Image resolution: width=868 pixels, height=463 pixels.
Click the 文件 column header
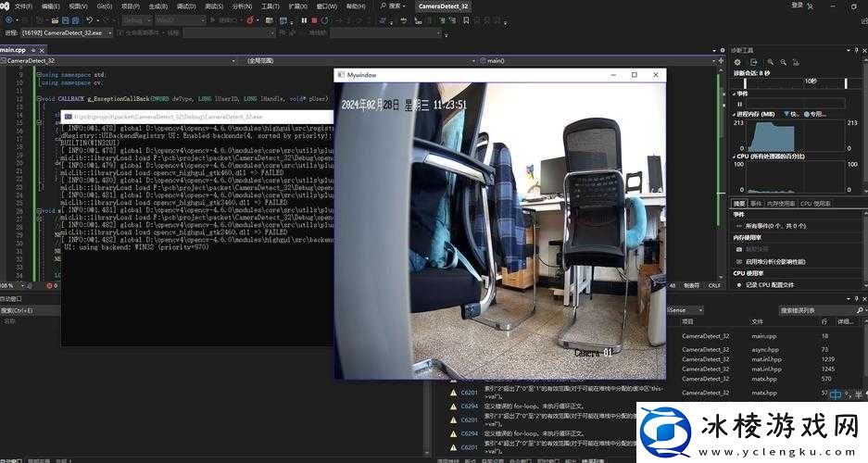[757, 321]
